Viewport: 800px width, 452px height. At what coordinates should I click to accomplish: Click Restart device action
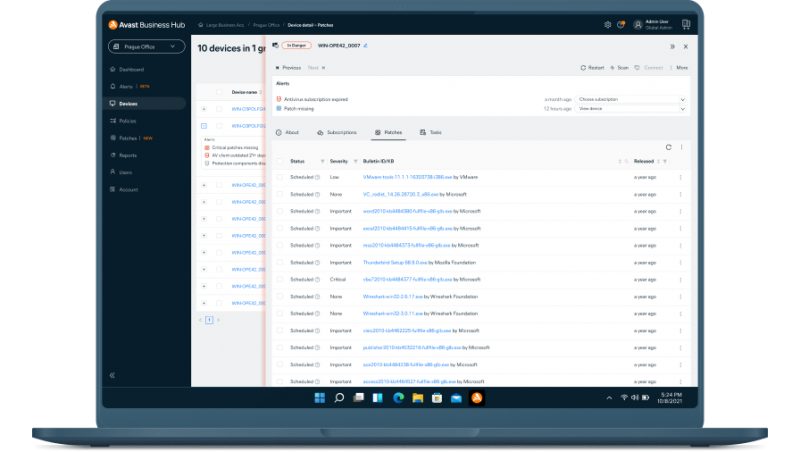click(592, 68)
